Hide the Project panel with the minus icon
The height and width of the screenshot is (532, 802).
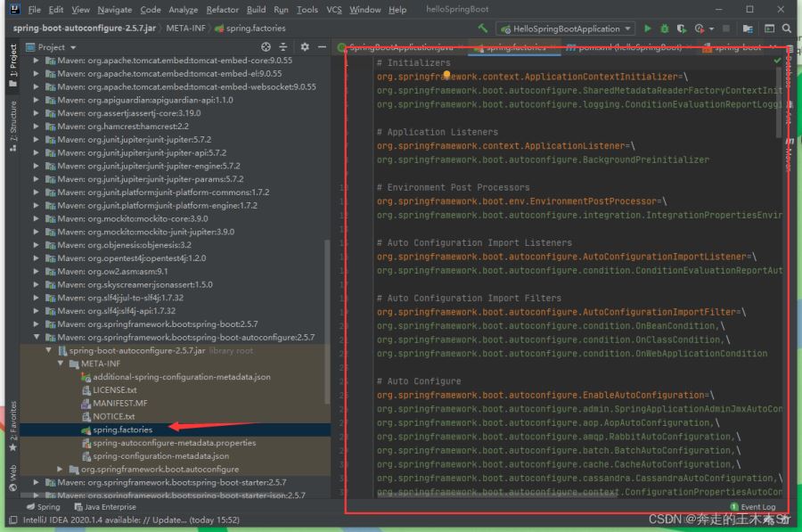coord(322,47)
